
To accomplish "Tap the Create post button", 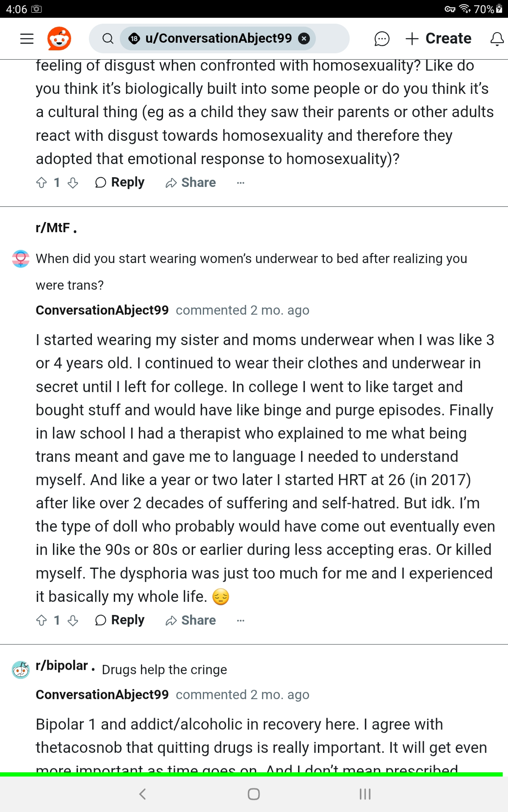I will point(439,38).
